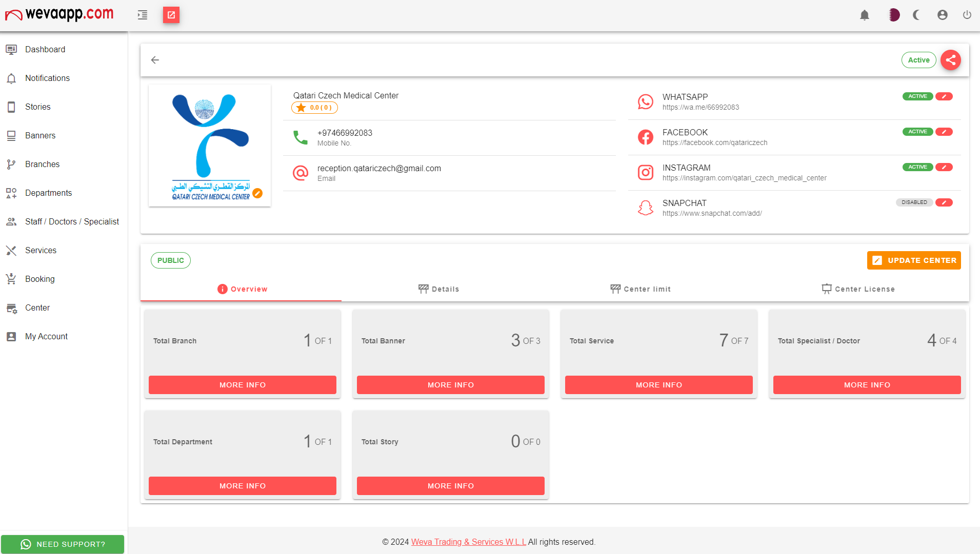Click the Qatari Czech Medical Center title
Viewport: 980px width, 554px height.
pos(346,95)
